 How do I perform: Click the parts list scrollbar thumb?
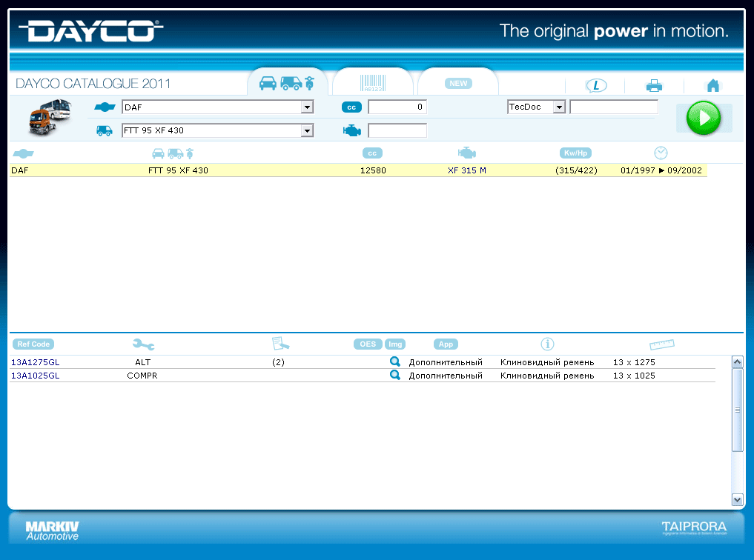pyautogui.click(x=737, y=410)
